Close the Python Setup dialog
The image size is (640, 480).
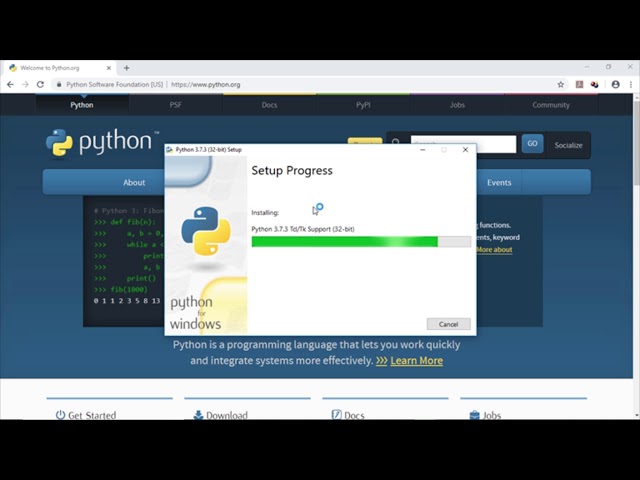(465, 150)
